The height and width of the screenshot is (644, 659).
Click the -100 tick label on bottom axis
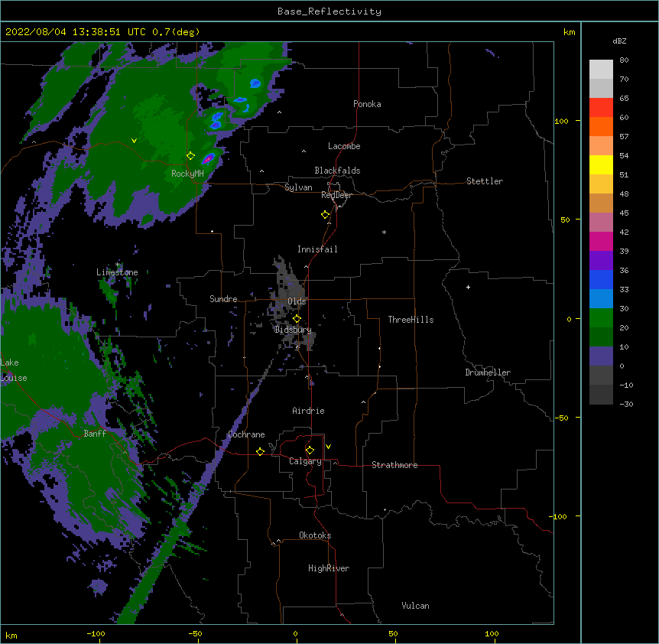(x=96, y=633)
